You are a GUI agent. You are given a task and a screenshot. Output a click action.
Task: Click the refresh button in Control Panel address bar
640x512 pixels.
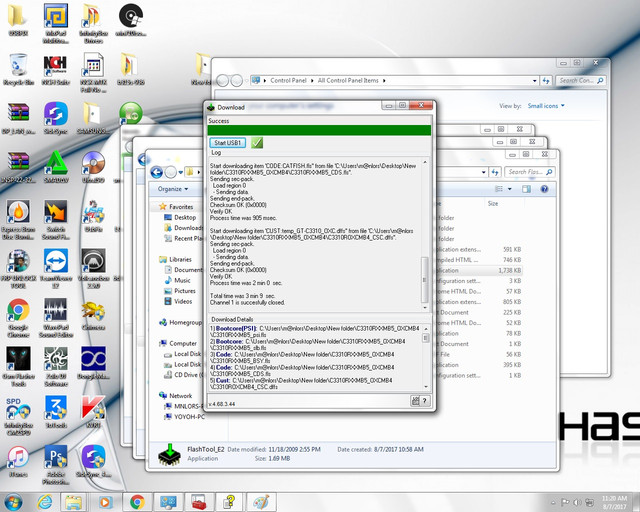[x=546, y=80]
